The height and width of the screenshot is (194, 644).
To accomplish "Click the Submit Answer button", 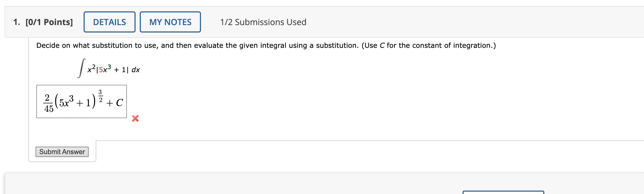I will (62, 152).
